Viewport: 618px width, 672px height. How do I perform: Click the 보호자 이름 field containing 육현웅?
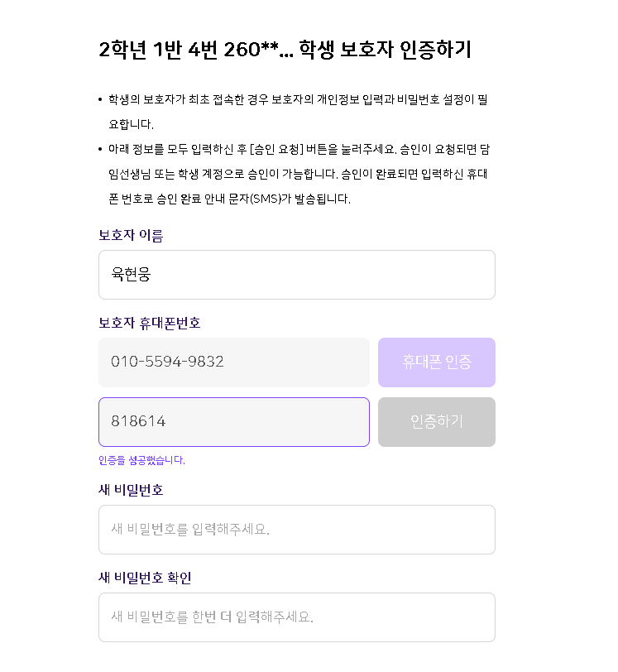(296, 275)
